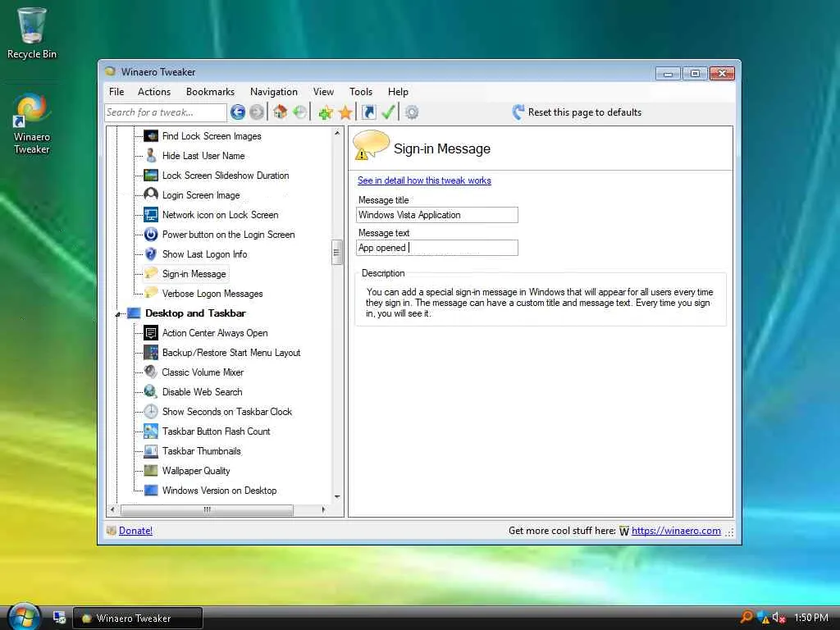Click the green checkmark toolbar icon
The height and width of the screenshot is (630, 840).
(x=388, y=112)
